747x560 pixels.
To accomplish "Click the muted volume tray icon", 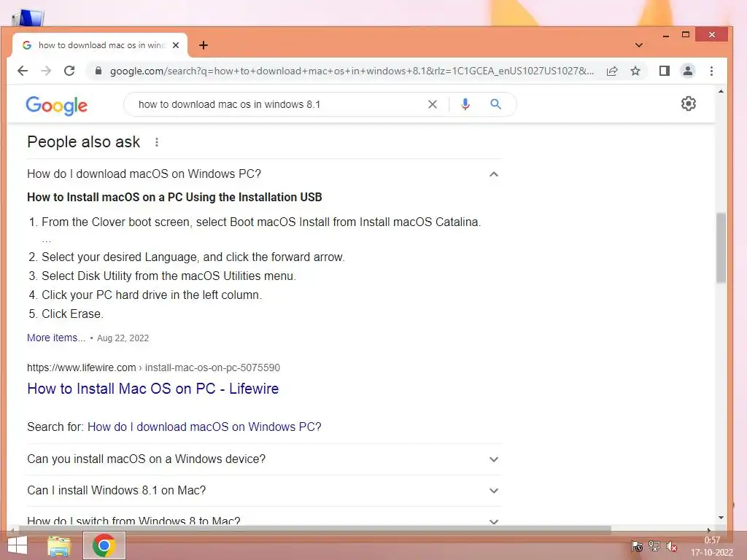I will point(672,546).
